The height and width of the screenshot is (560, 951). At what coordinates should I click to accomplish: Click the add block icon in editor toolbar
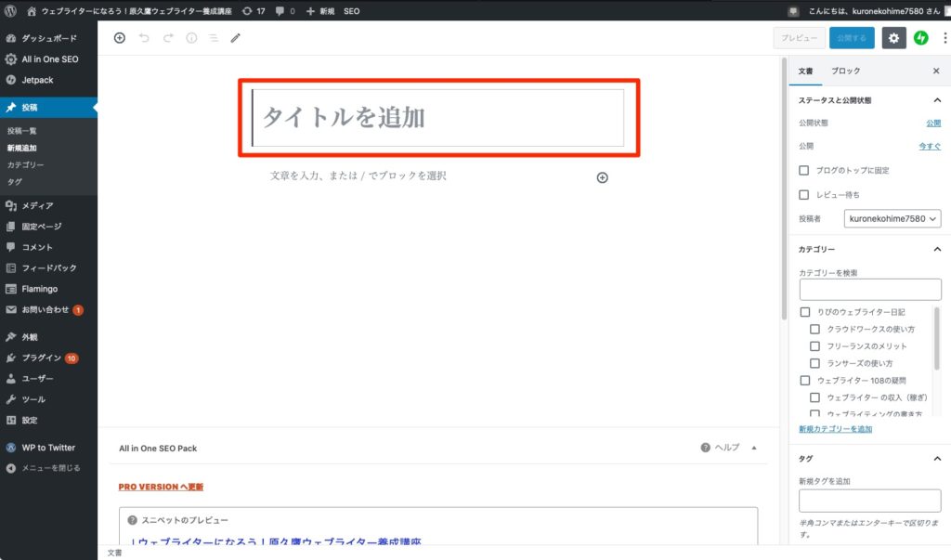[x=120, y=38]
